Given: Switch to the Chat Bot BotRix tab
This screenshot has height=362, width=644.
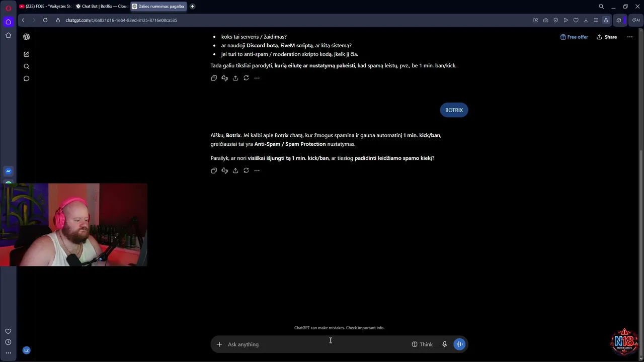Looking at the screenshot, I should [102, 7].
